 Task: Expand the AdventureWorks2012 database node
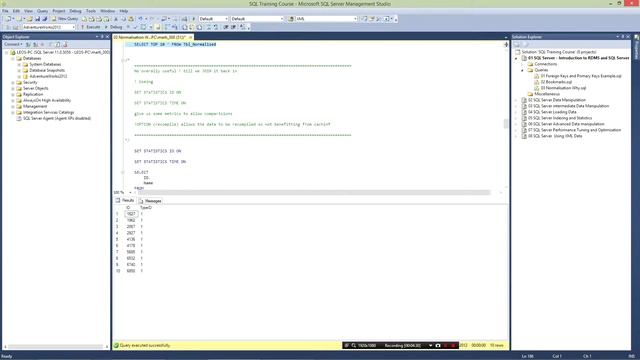pos(19,76)
